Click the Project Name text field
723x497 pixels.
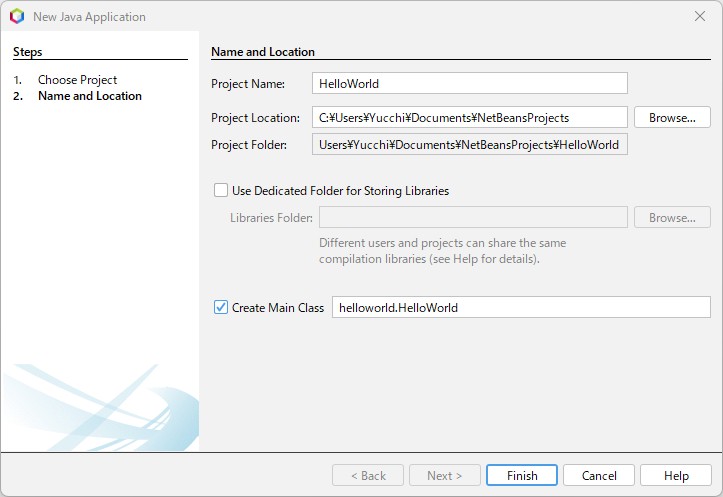coord(469,84)
